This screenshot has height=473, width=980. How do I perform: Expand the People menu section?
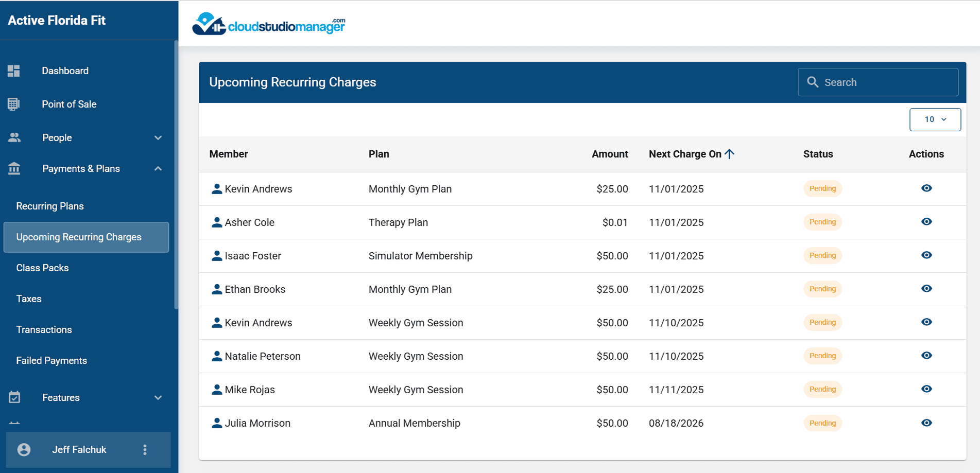click(x=158, y=137)
